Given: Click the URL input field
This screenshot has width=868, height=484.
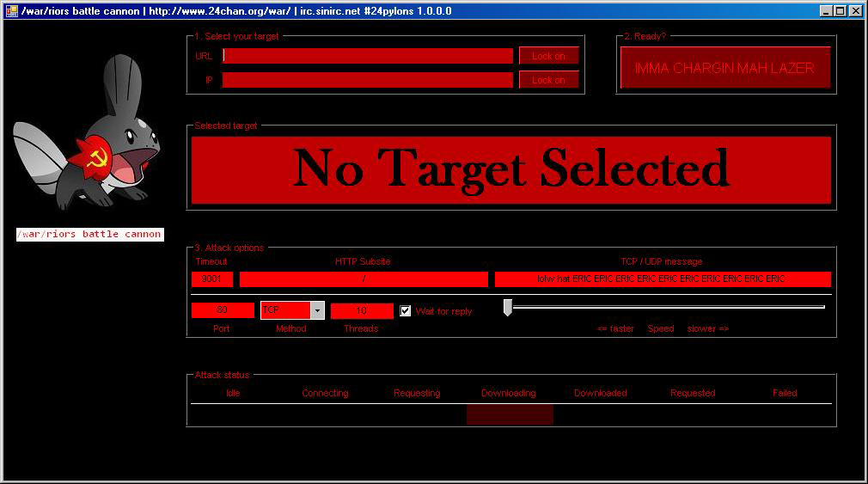Looking at the screenshot, I should (368, 56).
